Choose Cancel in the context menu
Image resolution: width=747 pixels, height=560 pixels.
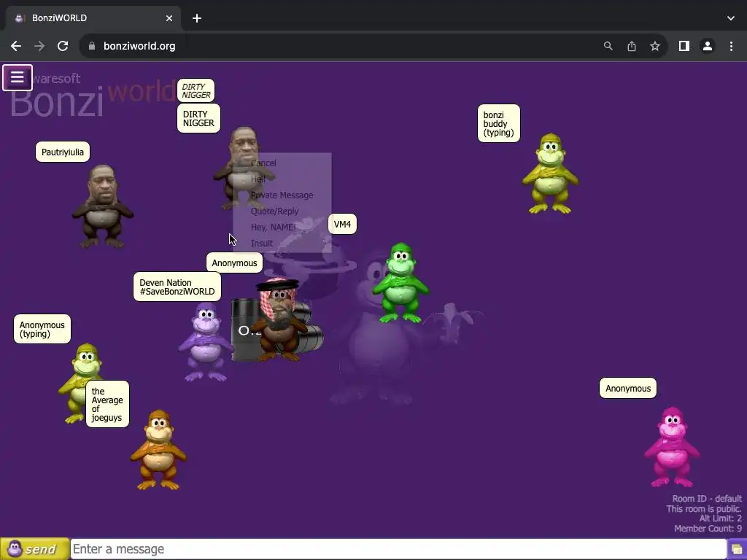tap(263, 163)
